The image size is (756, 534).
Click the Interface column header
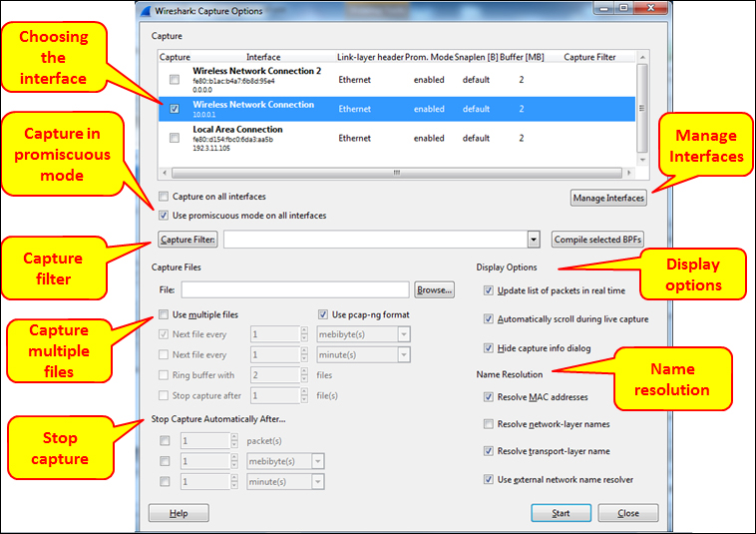click(263, 57)
